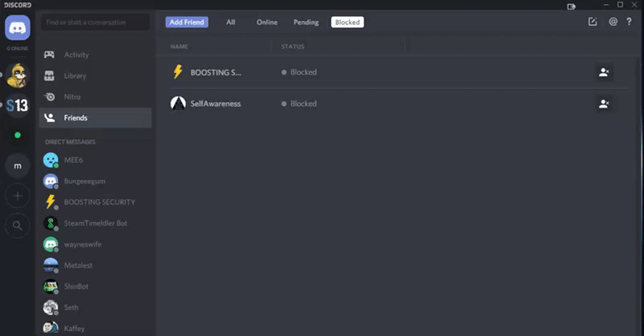Select Friends in the sidebar

click(95, 117)
